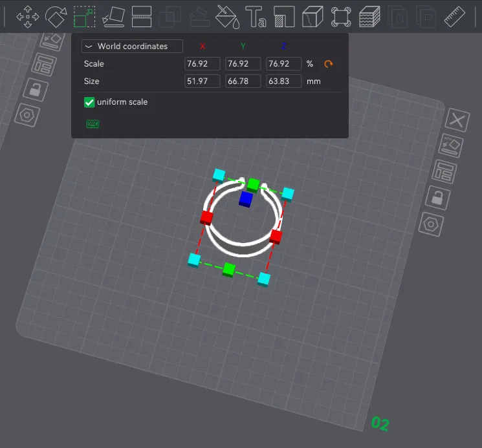Open the Cut tool
The width and height of the screenshot is (482, 448).
click(x=142, y=16)
